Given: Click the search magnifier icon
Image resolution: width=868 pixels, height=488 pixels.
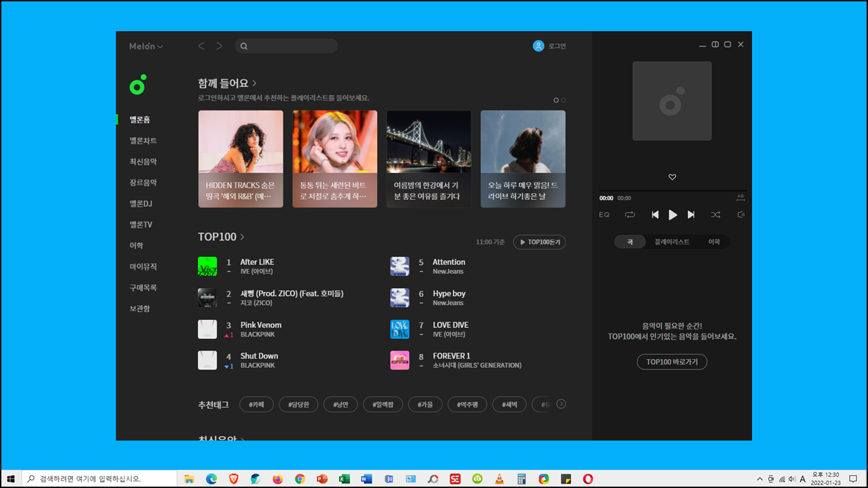Looking at the screenshot, I should click(x=244, y=46).
